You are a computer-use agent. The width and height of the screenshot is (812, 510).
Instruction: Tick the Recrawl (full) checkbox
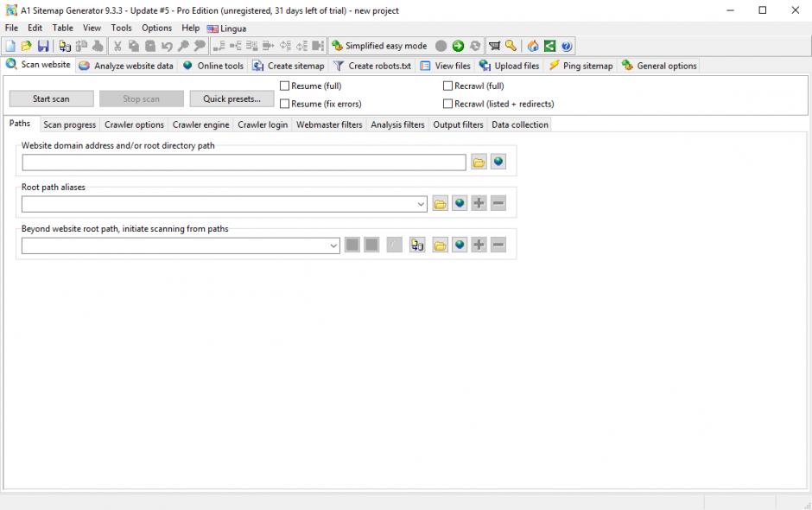point(448,86)
